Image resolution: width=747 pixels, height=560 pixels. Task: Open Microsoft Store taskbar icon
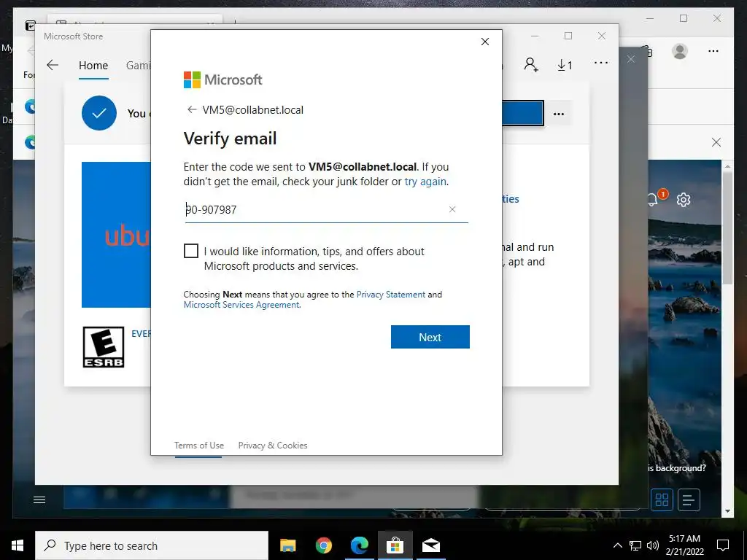click(x=395, y=545)
